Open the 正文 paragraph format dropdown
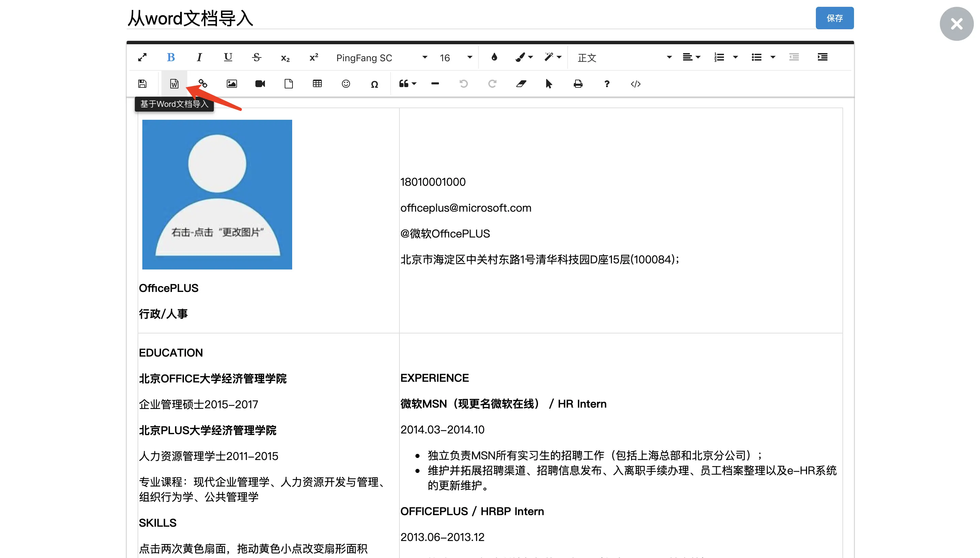The width and height of the screenshot is (980, 558). [625, 58]
